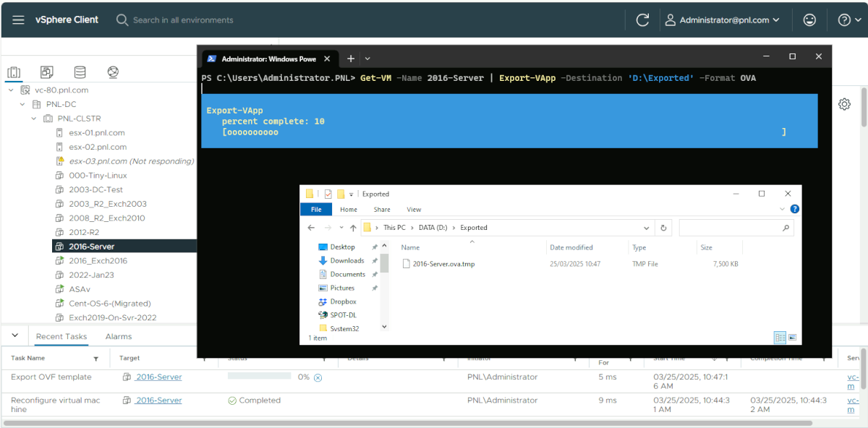
Task: Open the PowerShell tab dropdown arrow
Action: [x=367, y=59]
